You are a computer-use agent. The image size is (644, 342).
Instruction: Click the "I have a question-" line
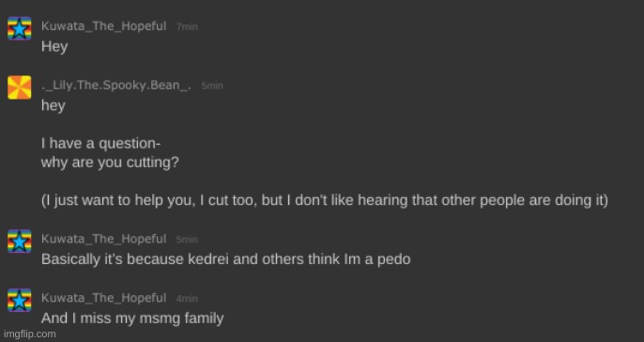click(101, 144)
